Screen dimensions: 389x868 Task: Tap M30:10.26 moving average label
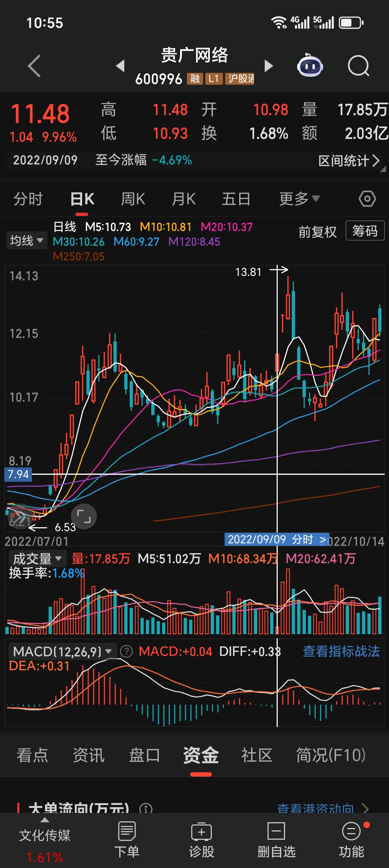(x=79, y=242)
